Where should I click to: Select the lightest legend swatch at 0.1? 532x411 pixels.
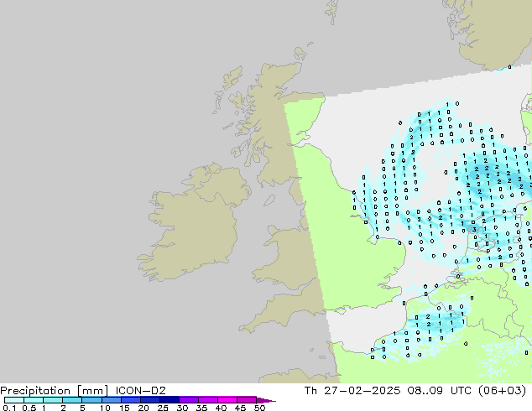13,400
